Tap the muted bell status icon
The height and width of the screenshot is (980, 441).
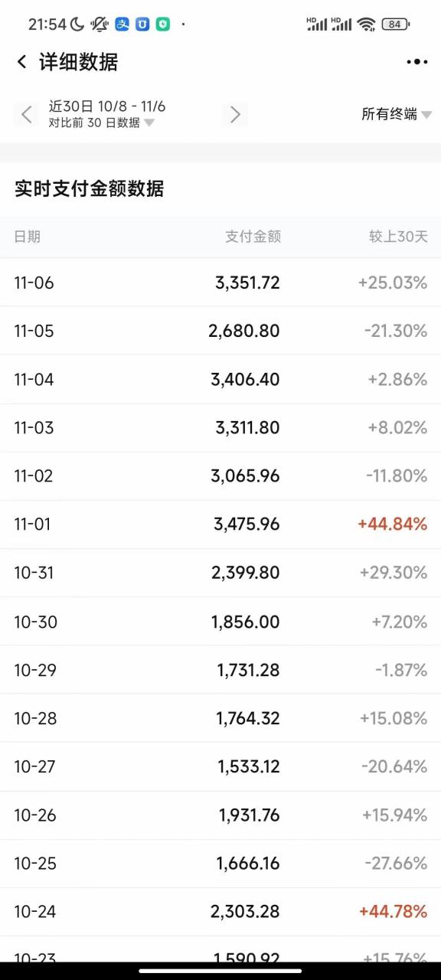tap(100, 24)
